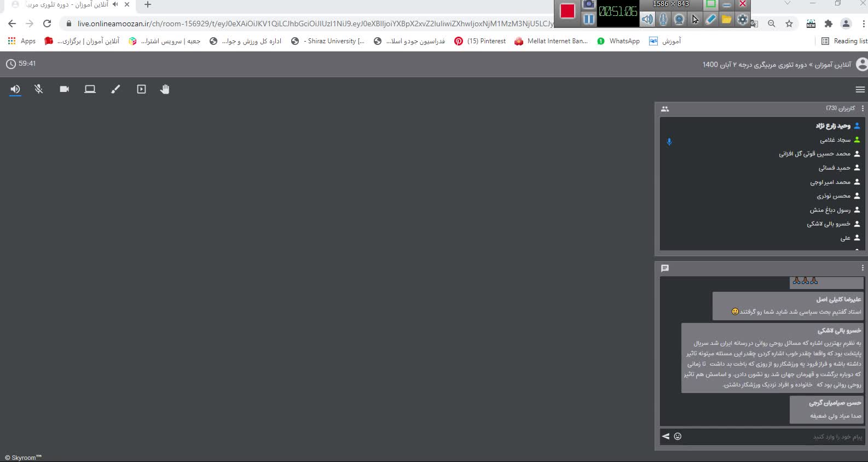Open recorder settings gear icon
Image resolution: width=868 pixels, height=462 pixels.
click(x=742, y=20)
